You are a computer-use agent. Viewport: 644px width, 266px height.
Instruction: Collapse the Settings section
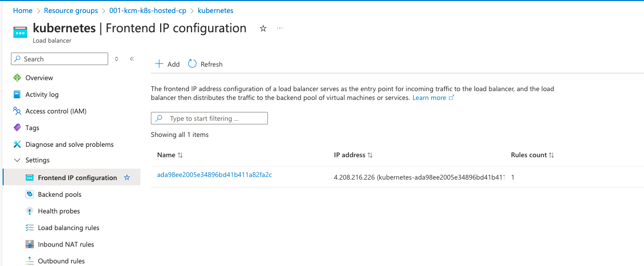pos(17,160)
